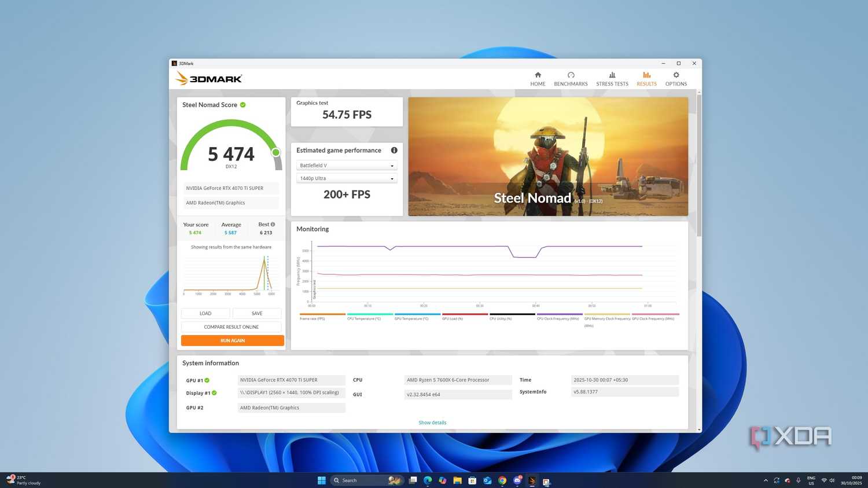
Task: Open the Windows Start menu
Action: (x=322, y=480)
